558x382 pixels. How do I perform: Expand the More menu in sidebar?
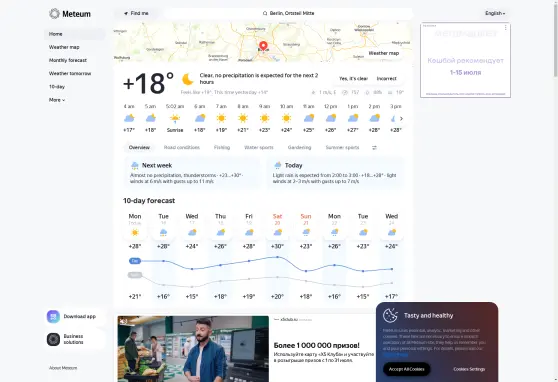click(x=57, y=100)
